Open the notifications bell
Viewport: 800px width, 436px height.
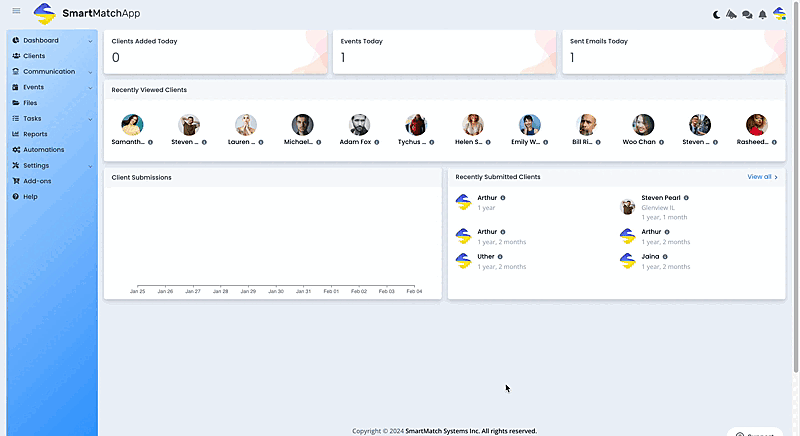click(763, 14)
